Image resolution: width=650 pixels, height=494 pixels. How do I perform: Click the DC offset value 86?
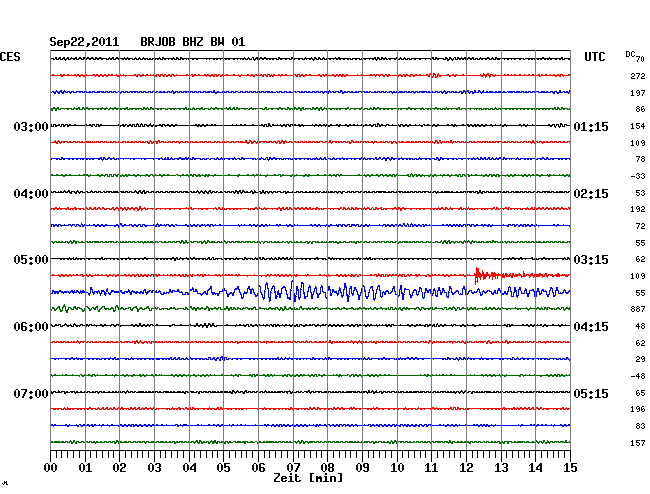coord(640,109)
